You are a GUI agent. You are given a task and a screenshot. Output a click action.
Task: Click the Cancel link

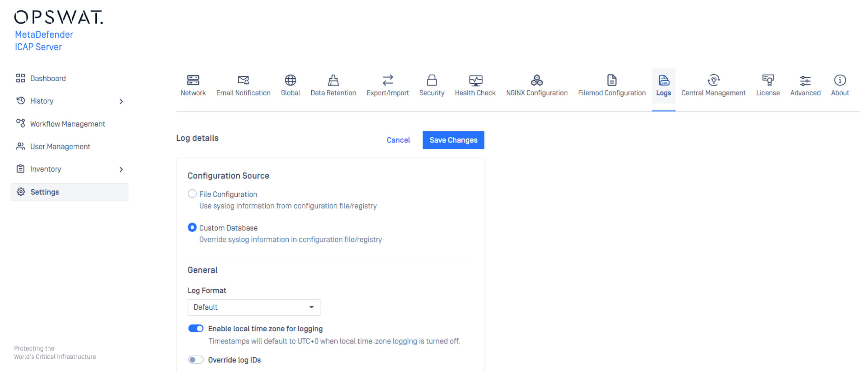coord(398,140)
